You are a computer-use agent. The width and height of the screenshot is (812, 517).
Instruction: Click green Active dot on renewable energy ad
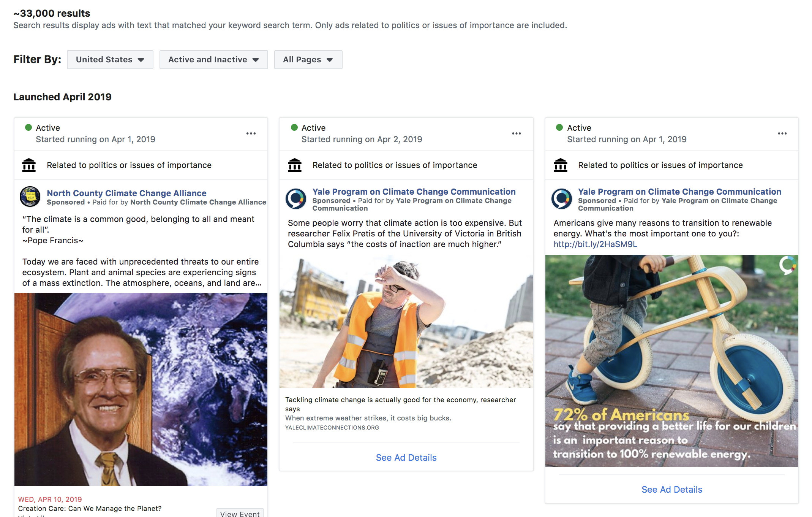pyautogui.click(x=559, y=127)
